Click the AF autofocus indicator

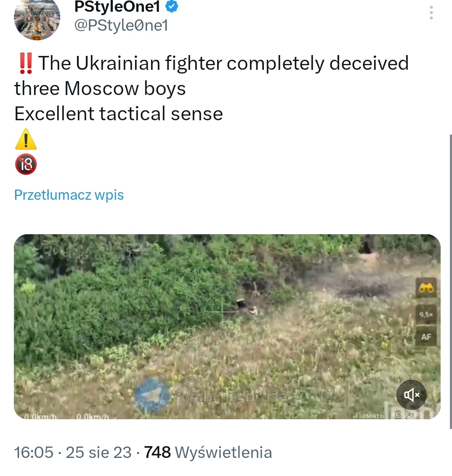coord(426,337)
